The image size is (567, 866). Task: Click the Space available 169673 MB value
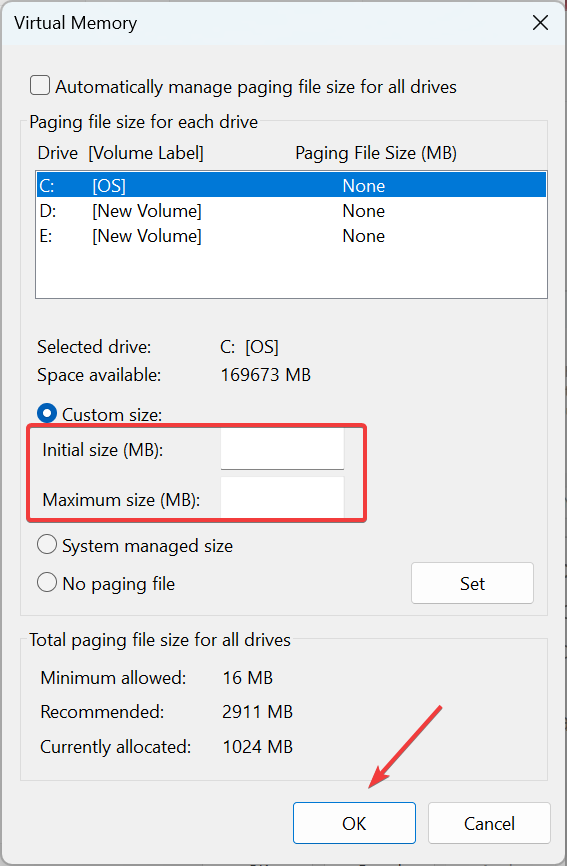click(x=266, y=375)
